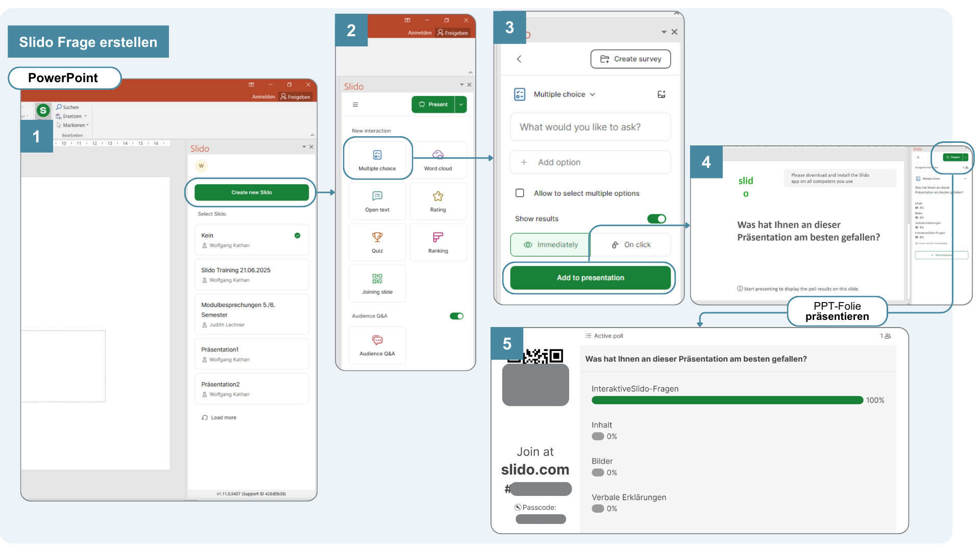The image size is (980, 551).
Task: Click Add to presentation button
Action: (x=591, y=278)
